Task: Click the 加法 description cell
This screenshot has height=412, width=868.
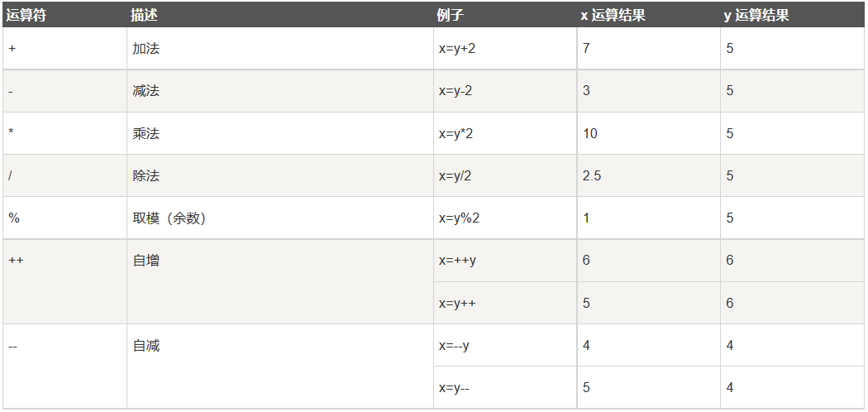Action: pos(280,48)
